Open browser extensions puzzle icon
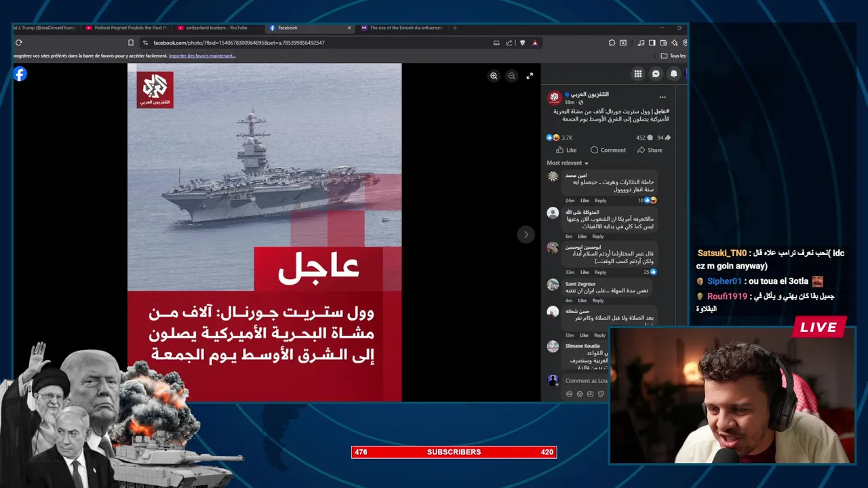 coord(612,43)
